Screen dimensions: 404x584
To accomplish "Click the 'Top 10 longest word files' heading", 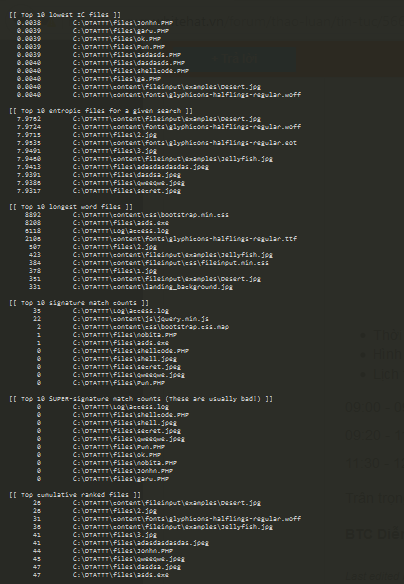I will pyautogui.click(x=71, y=207).
